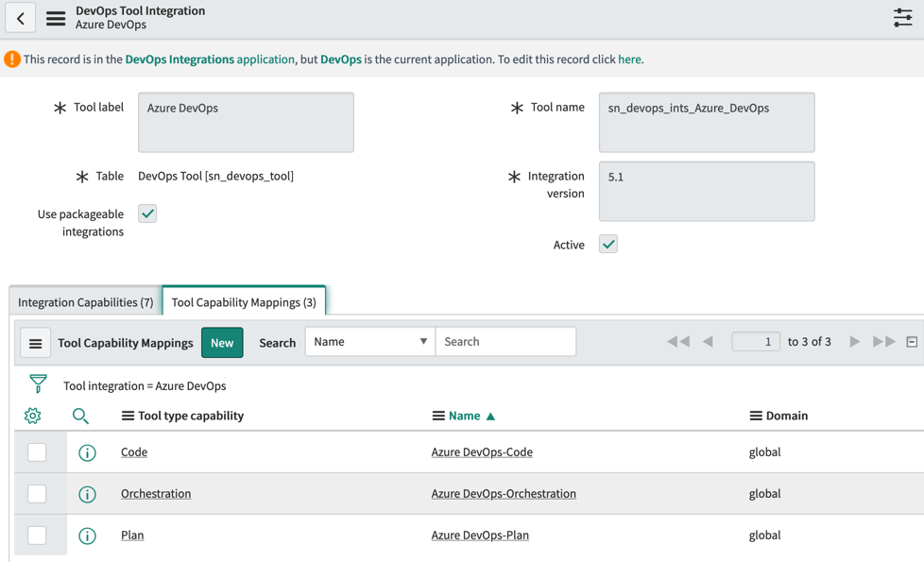Screen dimensions: 924x562
Task: Click the 'DevOps Tool [sn_devops_tool]' table value
Action: coord(215,176)
